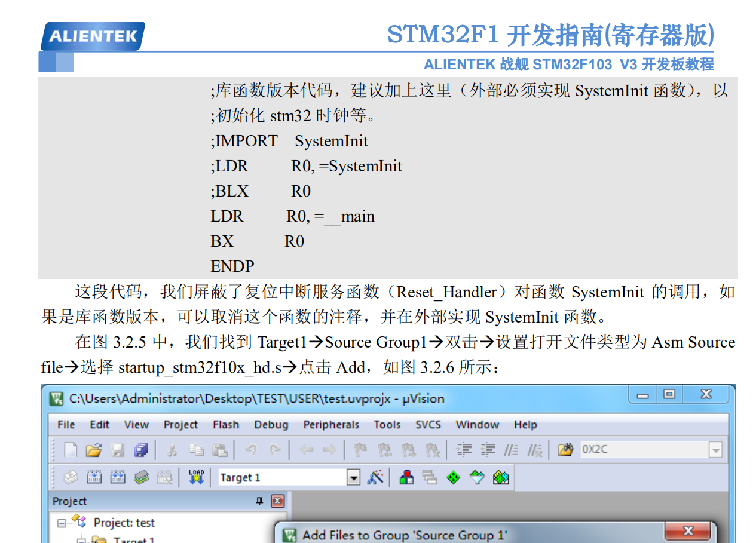
Task: Click the Copy icon in toolbar
Action: click(x=196, y=450)
